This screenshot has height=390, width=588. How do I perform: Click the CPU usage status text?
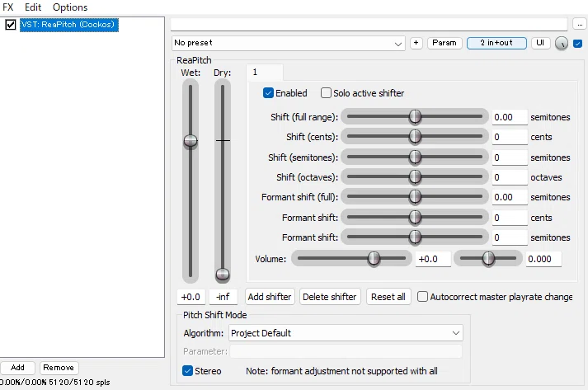coord(54,382)
